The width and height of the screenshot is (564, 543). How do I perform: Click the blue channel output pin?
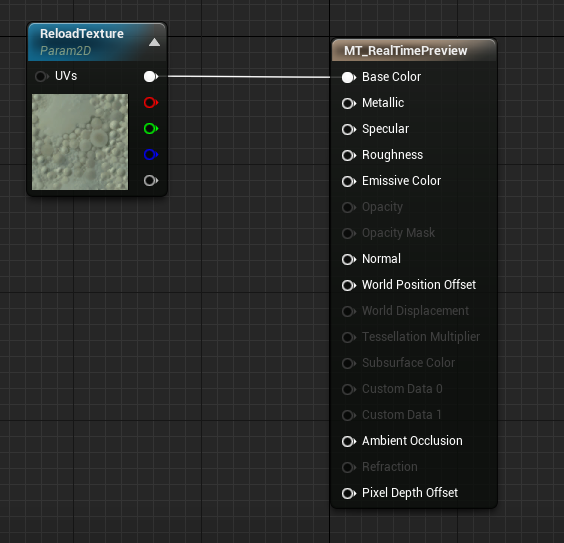point(151,154)
